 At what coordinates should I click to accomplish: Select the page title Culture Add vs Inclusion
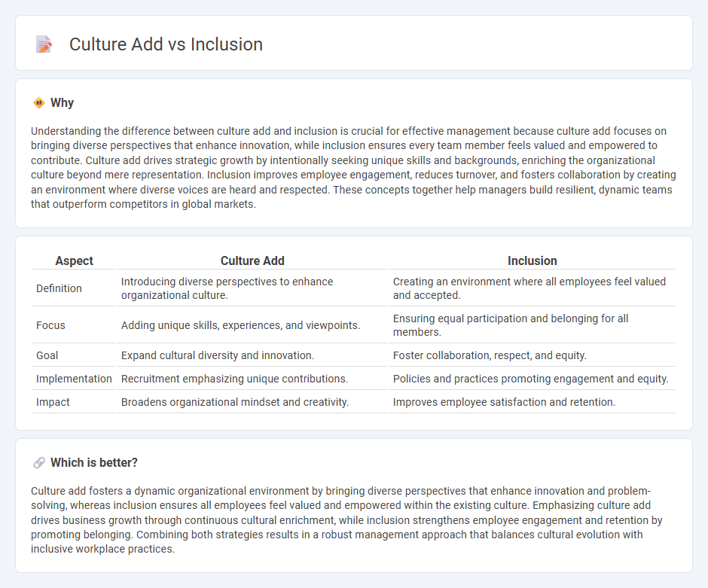click(166, 44)
